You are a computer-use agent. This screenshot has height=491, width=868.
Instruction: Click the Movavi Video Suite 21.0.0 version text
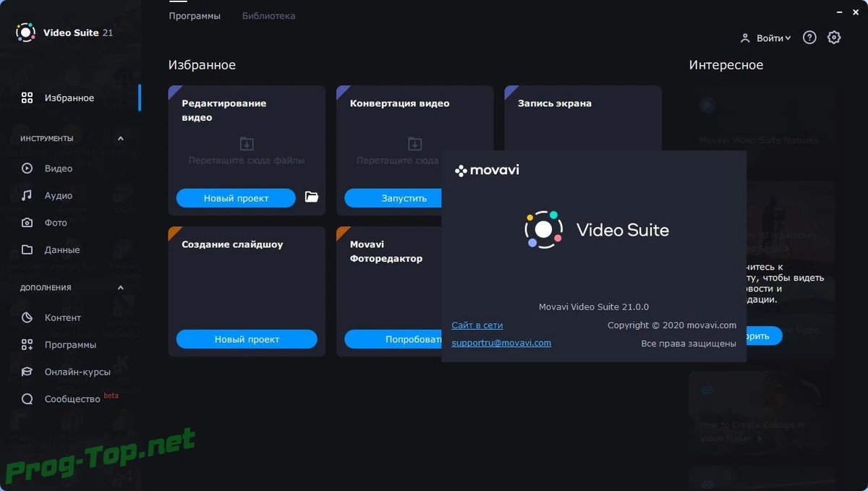pos(594,307)
